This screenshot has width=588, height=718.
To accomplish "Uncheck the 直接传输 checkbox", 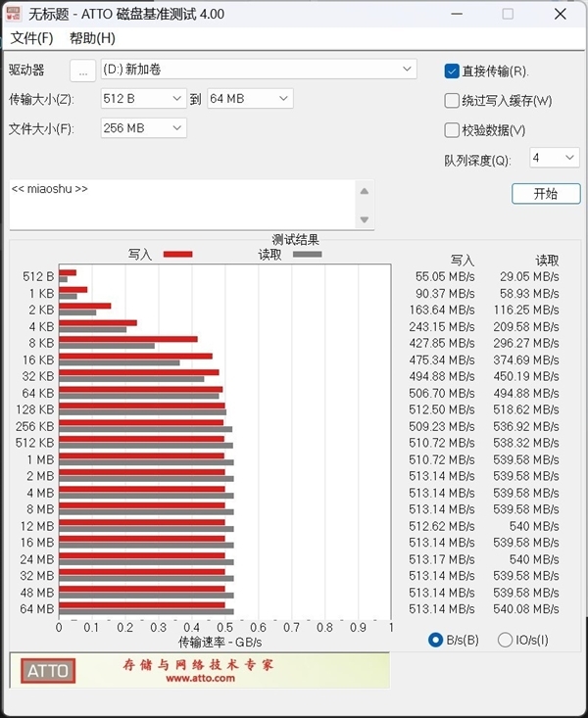I will [452, 71].
